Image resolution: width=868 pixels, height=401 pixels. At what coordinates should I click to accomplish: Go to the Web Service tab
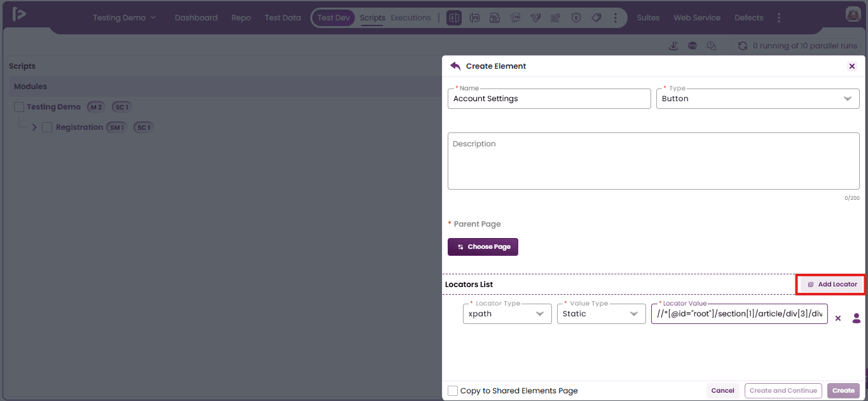(697, 18)
